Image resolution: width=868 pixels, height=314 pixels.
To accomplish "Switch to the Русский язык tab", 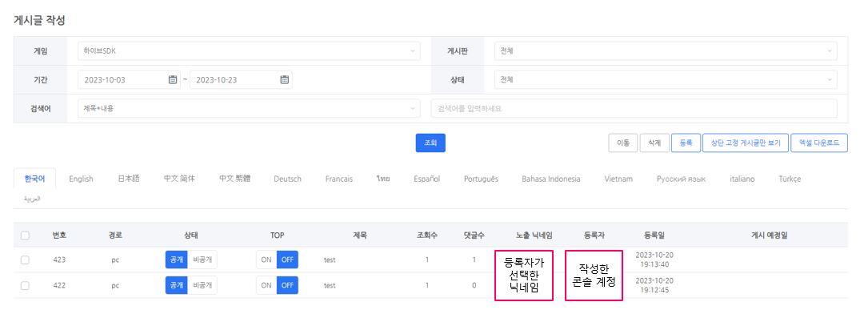I will [x=681, y=179].
